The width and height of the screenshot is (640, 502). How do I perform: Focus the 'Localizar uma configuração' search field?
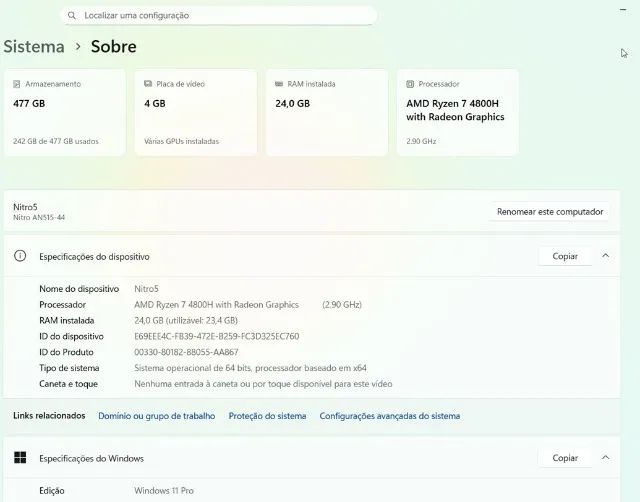pyautogui.click(x=219, y=16)
